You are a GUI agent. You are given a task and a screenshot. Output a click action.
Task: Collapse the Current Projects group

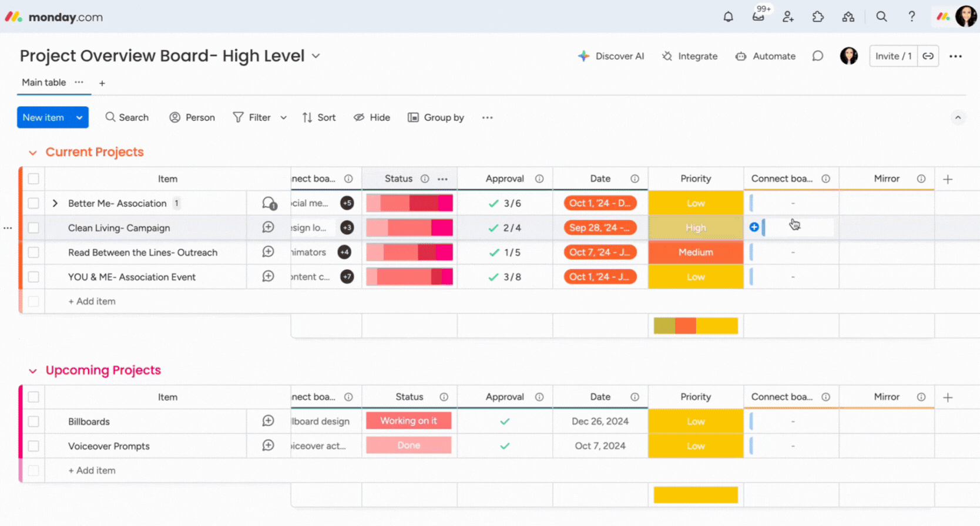click(x=33, y=153)
